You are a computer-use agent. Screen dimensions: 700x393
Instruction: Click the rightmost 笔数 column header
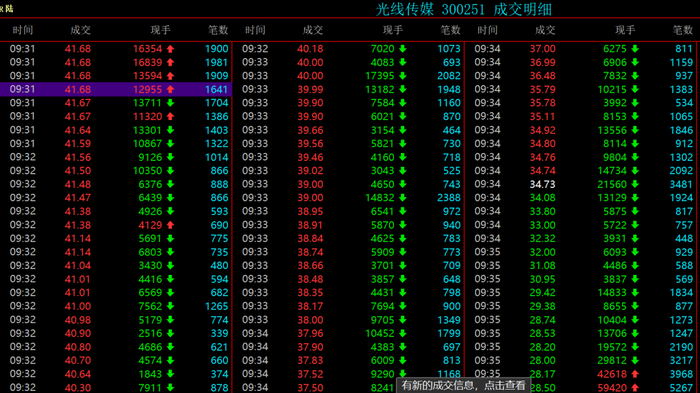(683, 30)
